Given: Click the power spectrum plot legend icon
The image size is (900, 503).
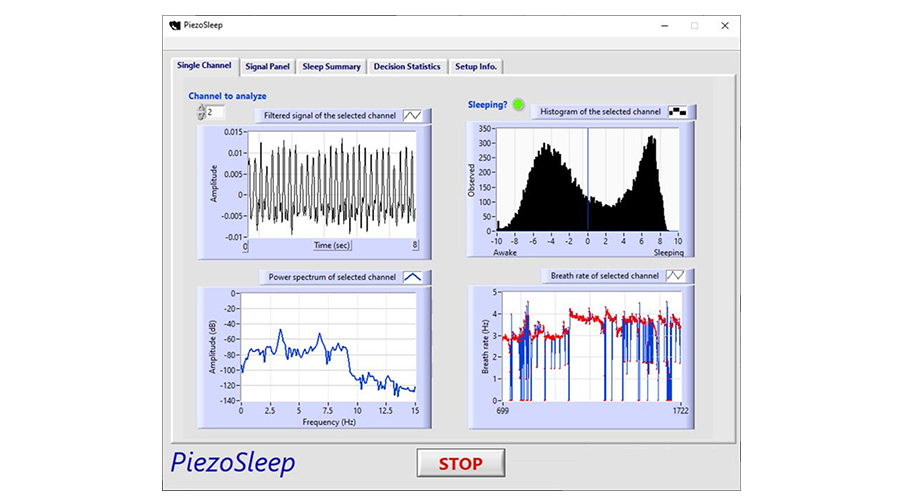Looking at the screenshot, I should click(x=411, y=277).
